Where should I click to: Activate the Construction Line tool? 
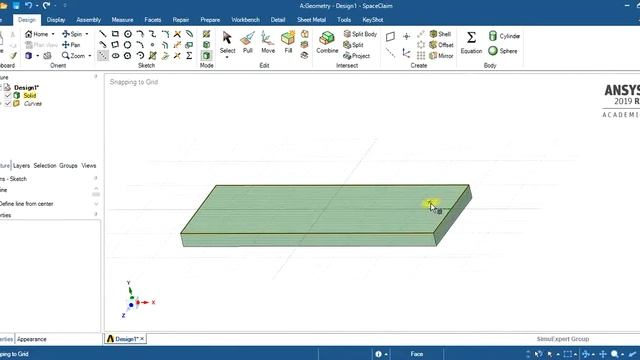[103, 56]
